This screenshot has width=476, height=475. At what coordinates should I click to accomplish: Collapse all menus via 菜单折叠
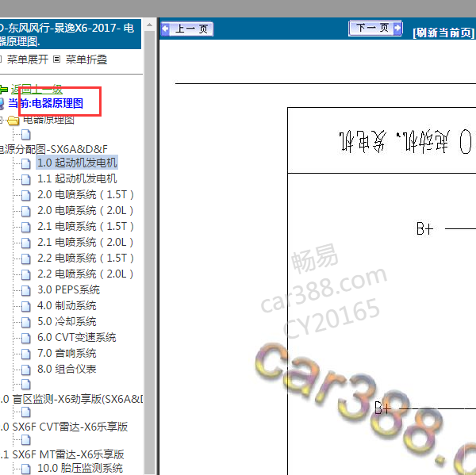click(86, 59)
